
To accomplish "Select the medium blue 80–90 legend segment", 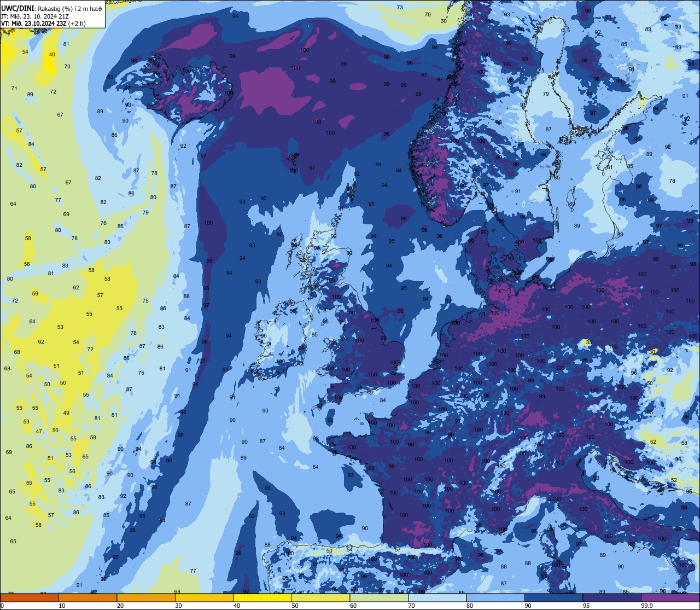I will (495, 597).
